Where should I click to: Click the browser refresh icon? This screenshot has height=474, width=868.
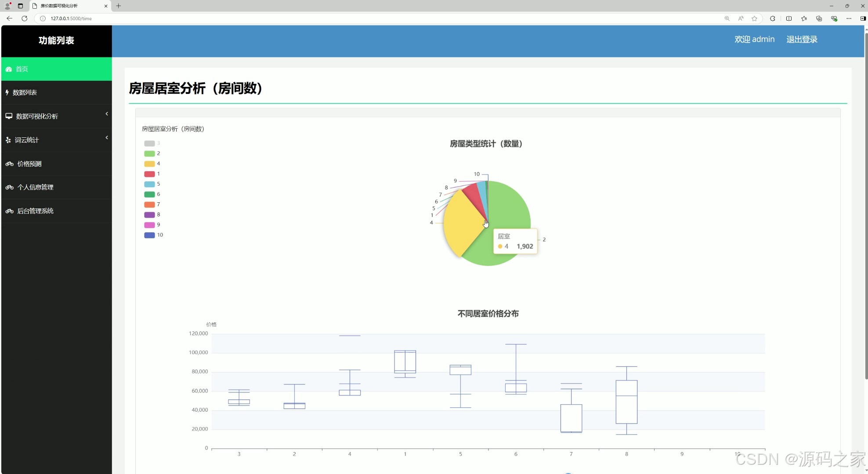click(25, 18)
